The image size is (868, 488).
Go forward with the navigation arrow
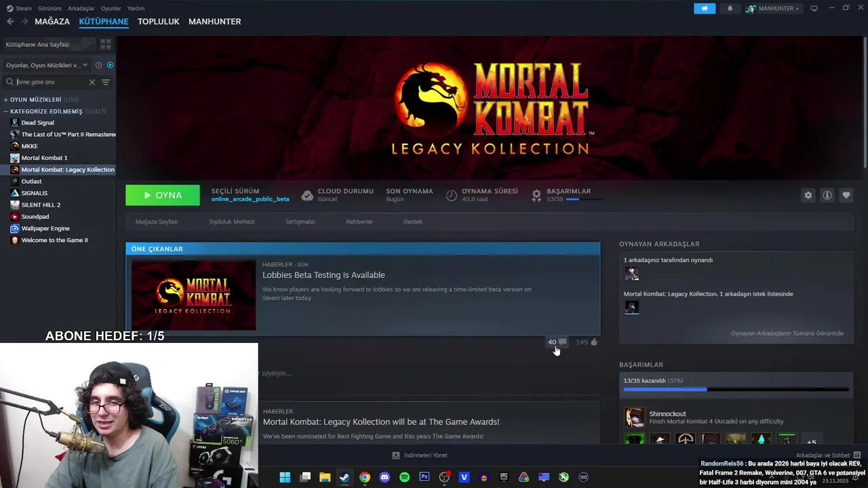tap(24, 22)
